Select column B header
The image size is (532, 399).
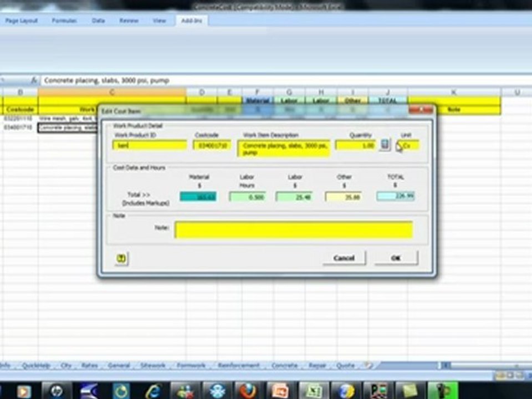[x=21, y=92]
